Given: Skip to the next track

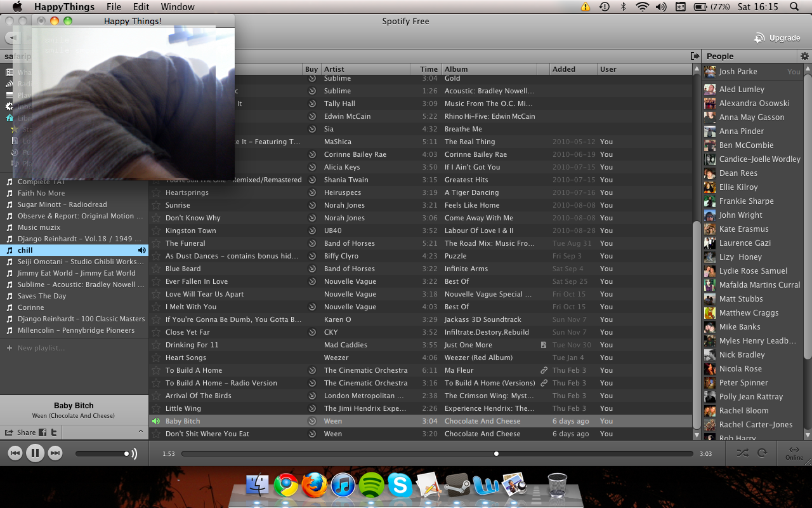Looking at the screenshot, I should [x=55, y=453].
